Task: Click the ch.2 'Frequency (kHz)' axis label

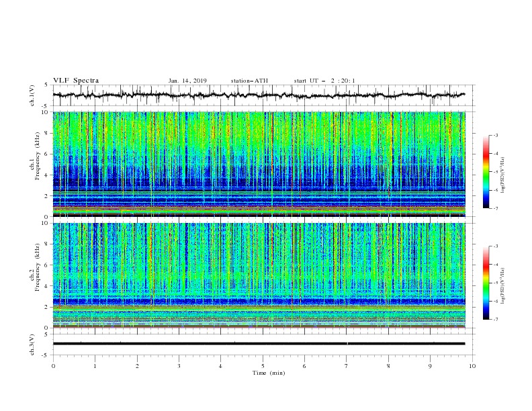Action: click(x=38, y=267)
